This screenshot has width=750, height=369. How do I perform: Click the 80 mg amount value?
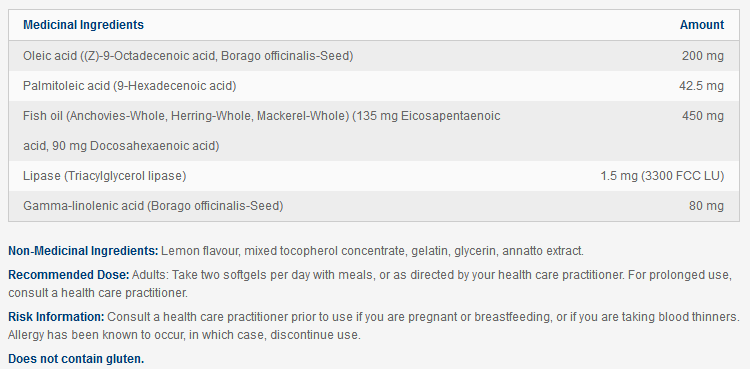point(706,206)
